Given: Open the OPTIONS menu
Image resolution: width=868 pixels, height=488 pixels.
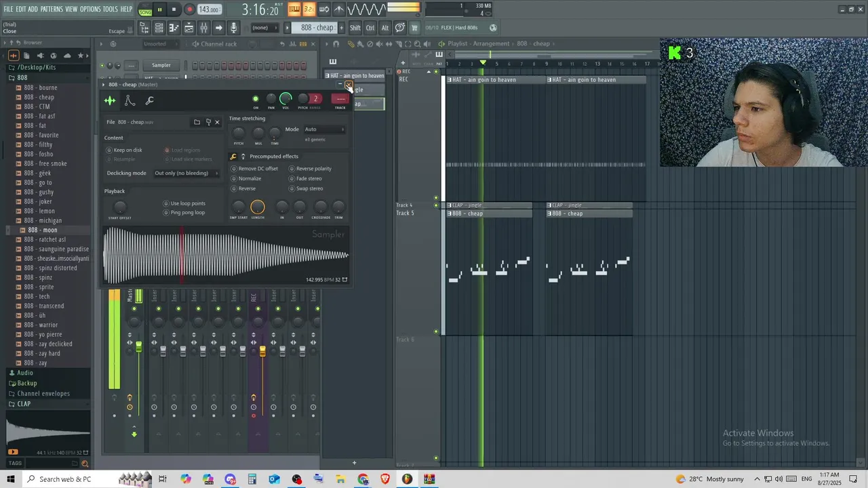Looking at the screenshot, I should [90, 9].
